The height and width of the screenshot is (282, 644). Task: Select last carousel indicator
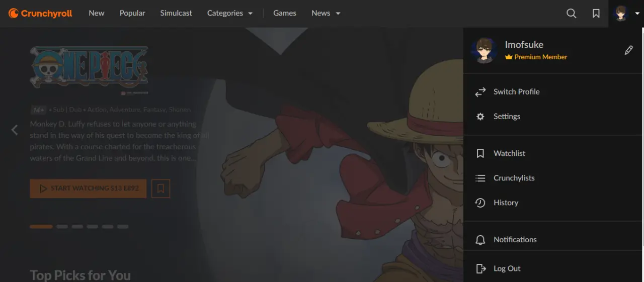[x=123, y=227]
